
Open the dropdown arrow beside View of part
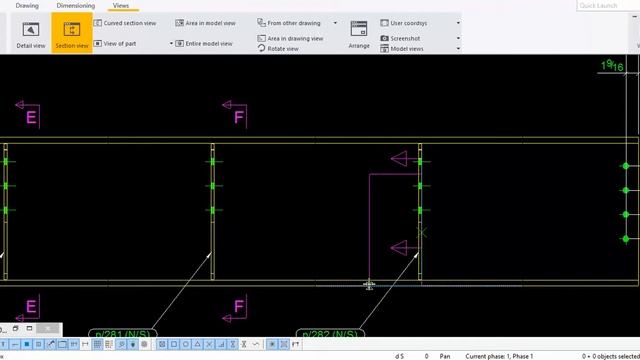coord(171,43)
